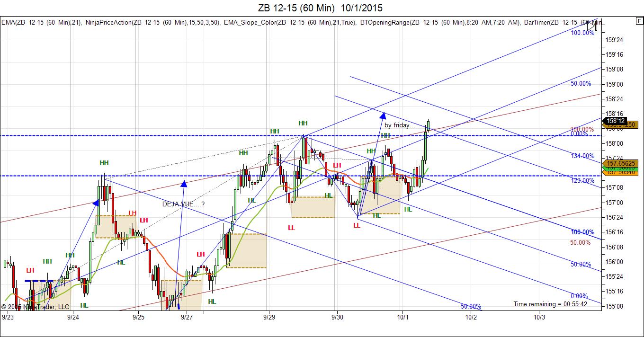Viewport: 644px width, 337px height.
Task: Click the 10/2 date on the time axis
Action: tap(471, 317)
